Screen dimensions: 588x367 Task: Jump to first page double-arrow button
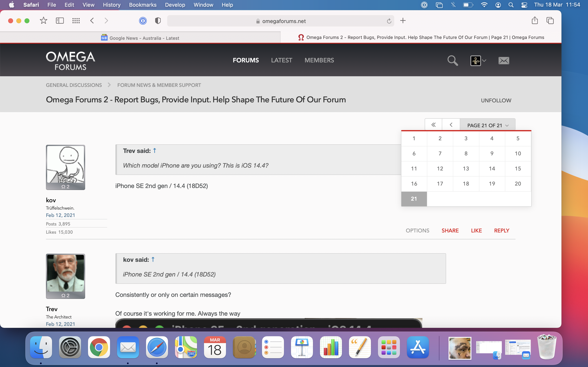coord(433,125)
